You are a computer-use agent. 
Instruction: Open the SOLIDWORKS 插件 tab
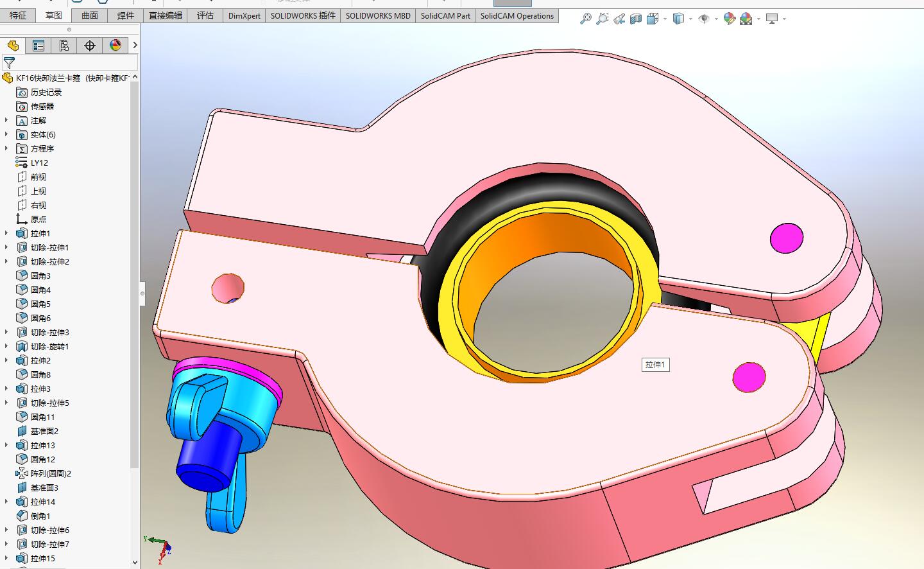coord(303,15)
